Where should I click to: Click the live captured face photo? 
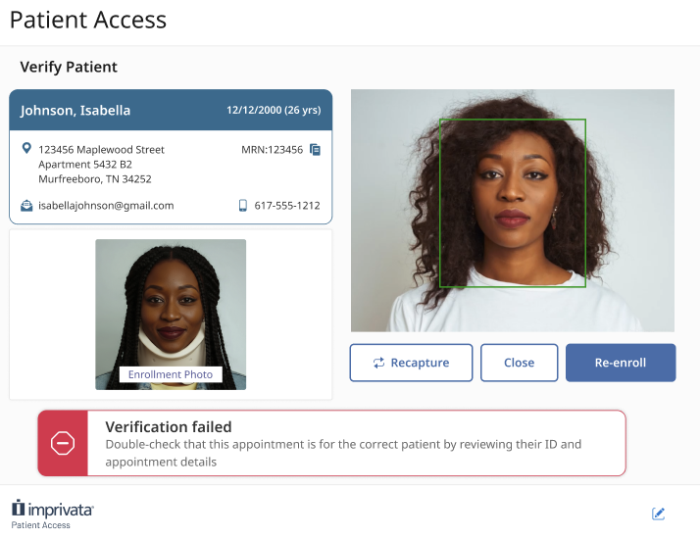(512, 210)
